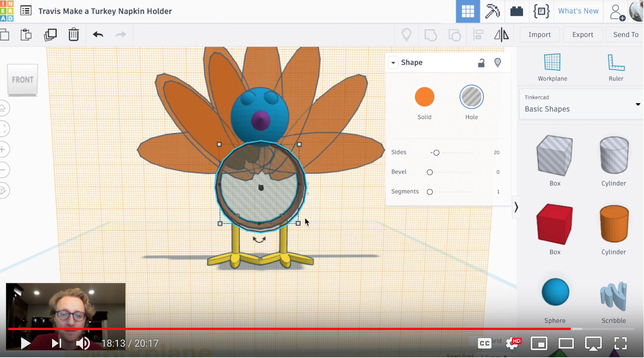This screenshot has width=644, height=358.
Task: Redo the undone action
Action: coord(121,35)
